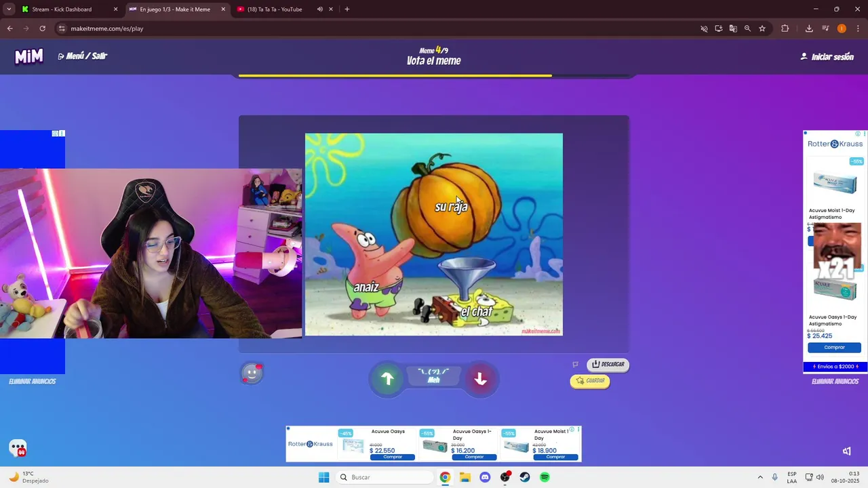Show hidden system tray icons
This screenshot has height=488, width=868.
[760, 477]
